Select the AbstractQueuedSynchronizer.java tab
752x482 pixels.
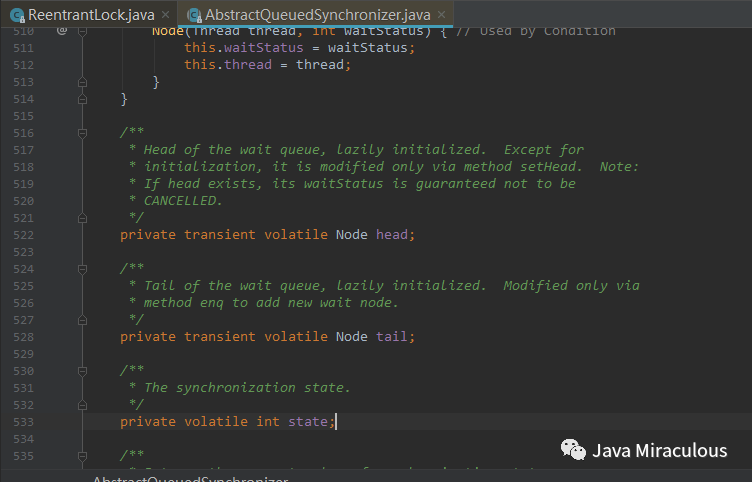coord(317,15)
